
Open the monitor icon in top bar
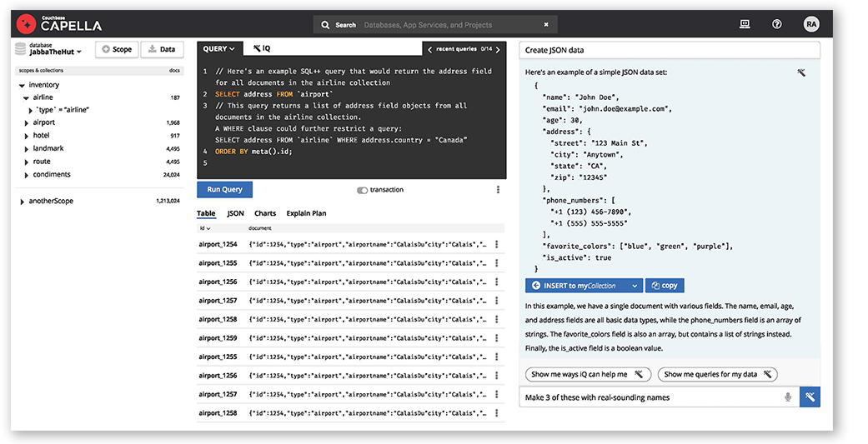tap(745, 24)
